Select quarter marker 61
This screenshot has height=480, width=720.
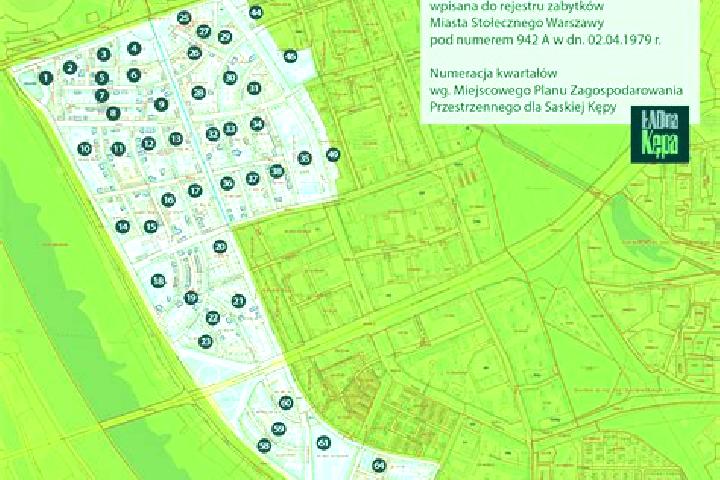point(324,443)
